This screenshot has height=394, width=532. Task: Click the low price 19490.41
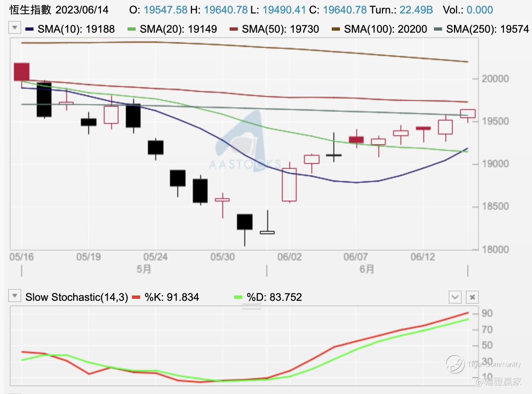(x=284, y=10)
